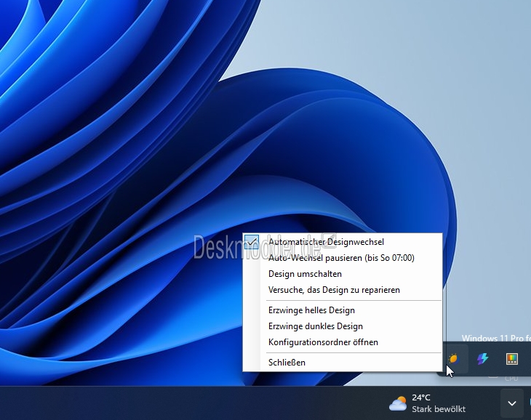Click the Auto Dark Mode tray icon
The height and width of the screenshot is (420, 531).
[x=453, y=359]
